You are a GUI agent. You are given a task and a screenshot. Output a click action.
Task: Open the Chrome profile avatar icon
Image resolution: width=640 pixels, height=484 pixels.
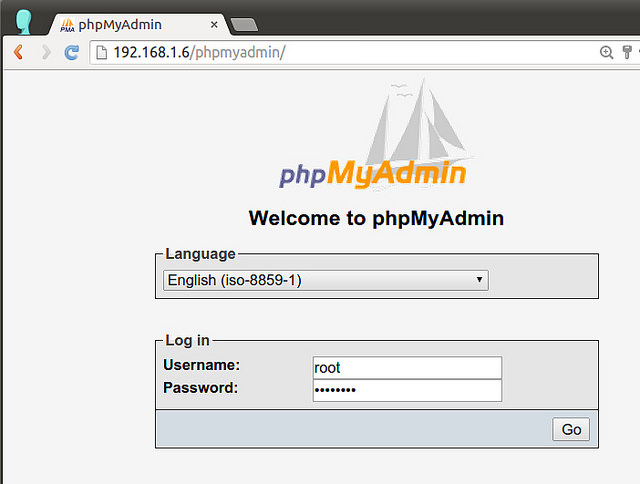coord(23,22)
